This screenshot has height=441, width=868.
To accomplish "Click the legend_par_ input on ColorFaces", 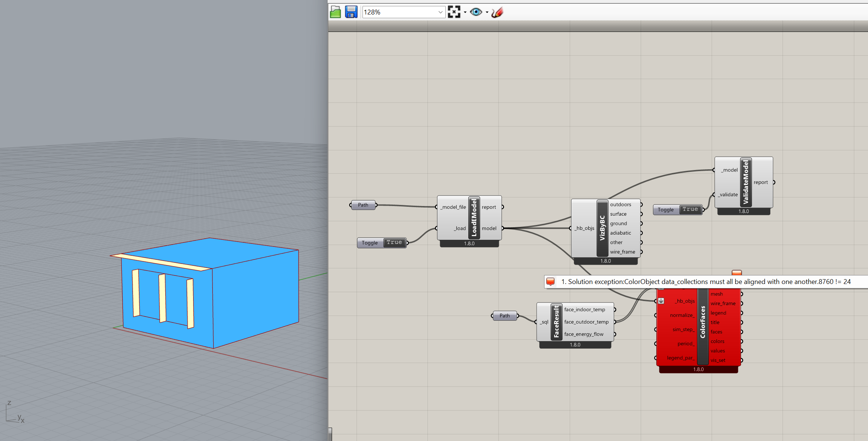I will pyautogui.click(x=681, y=358).
